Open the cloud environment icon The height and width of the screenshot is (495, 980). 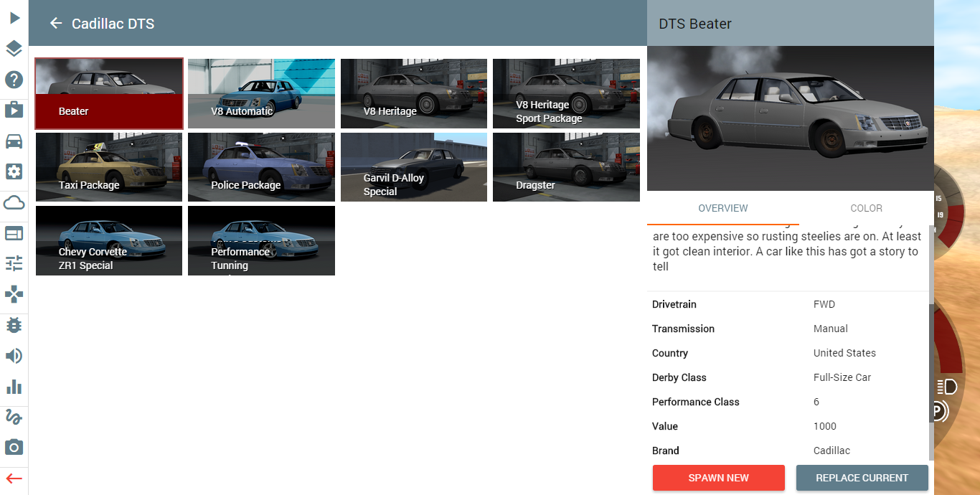[x=14, y=202]
